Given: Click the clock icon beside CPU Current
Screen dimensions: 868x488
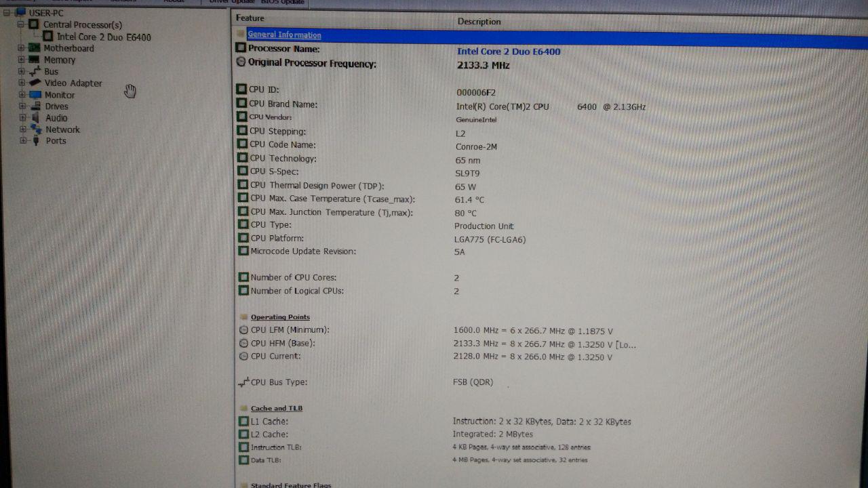Looking at the screenshot, I should click(244, 356).
